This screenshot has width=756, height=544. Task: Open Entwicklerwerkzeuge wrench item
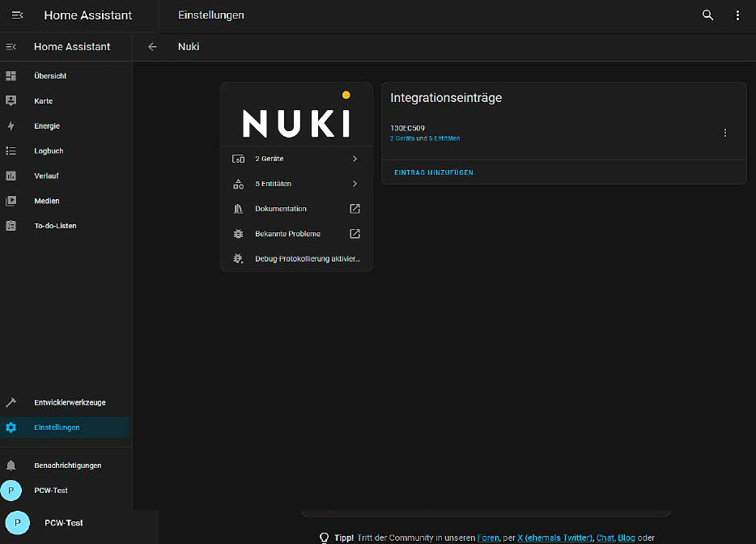(69, 402)
